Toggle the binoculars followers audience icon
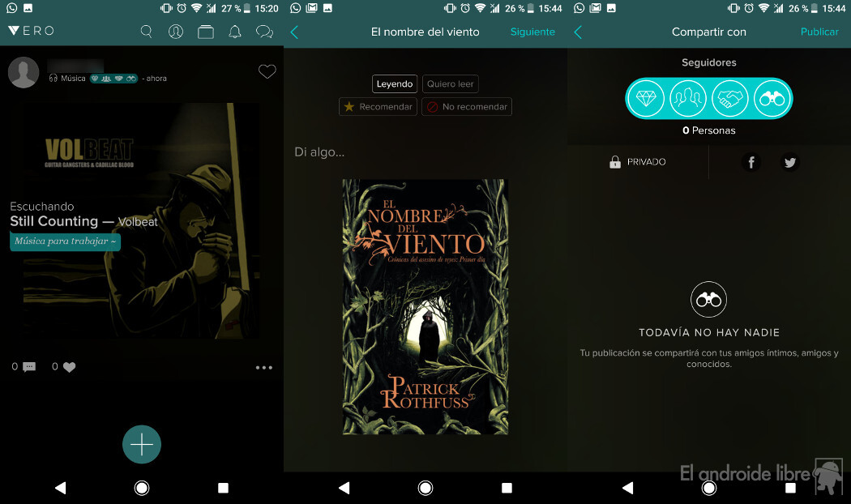851x504 pixels. tap(772, 99)
